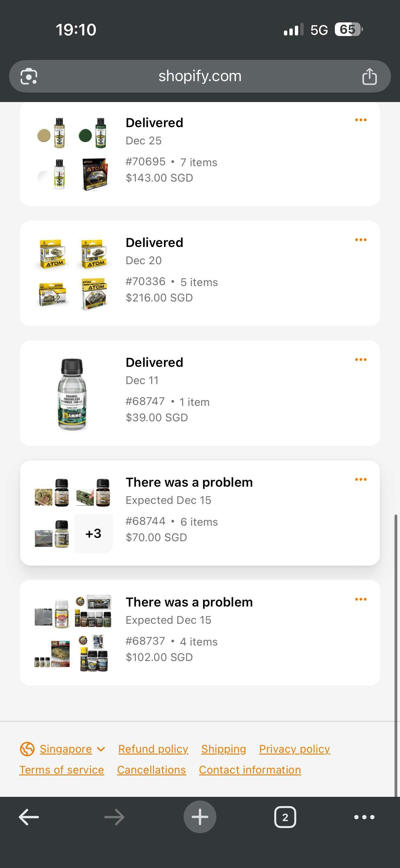
Task: Open the browser more options menu
Action: 364,817
